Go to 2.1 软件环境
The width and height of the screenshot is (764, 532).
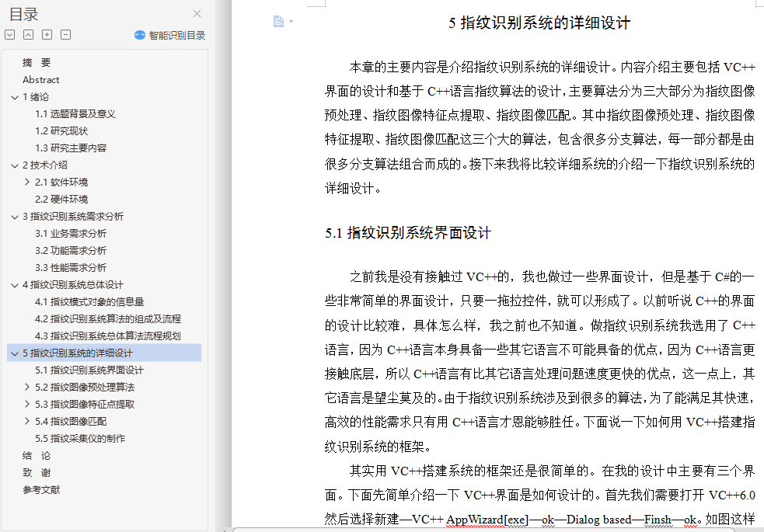61,182
